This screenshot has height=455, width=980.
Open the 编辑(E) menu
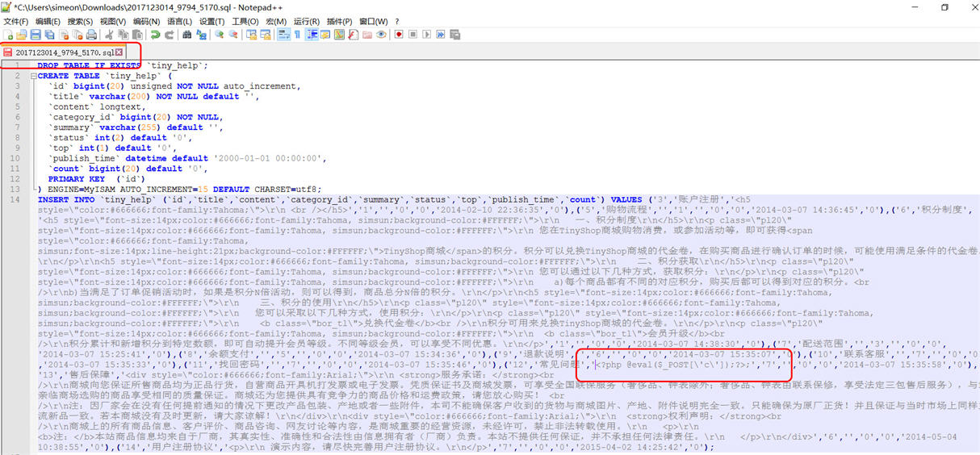pyautogui.click(x=48, y=21)
